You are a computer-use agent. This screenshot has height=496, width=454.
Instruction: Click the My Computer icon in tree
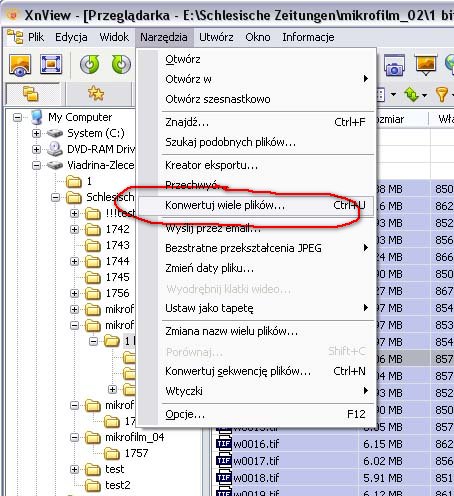coord(37,117)
